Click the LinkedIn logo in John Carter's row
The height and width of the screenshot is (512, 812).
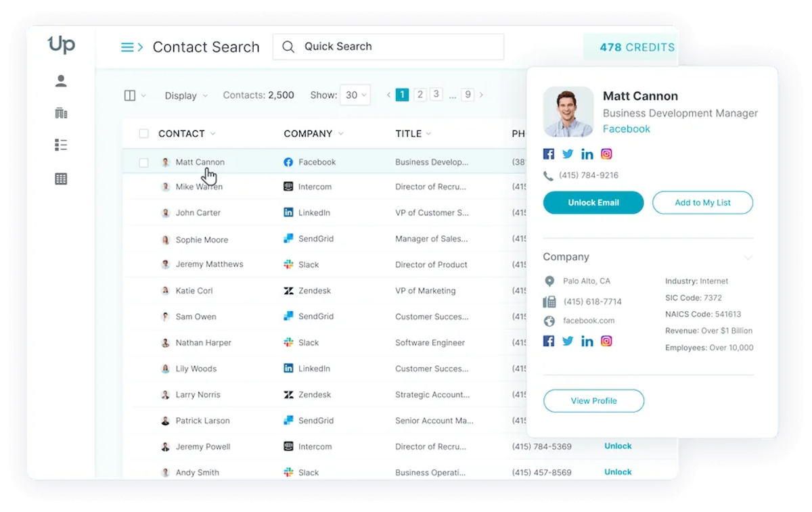[x=288, y=212]
